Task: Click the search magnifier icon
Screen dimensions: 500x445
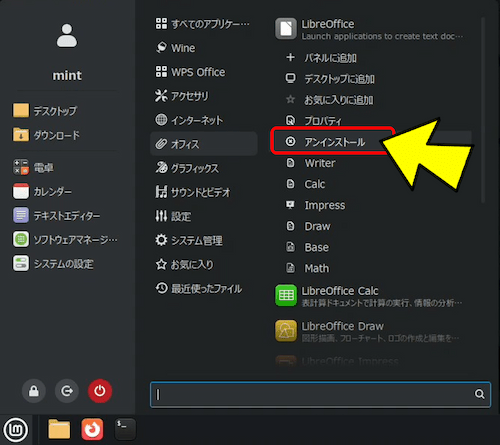Action: coord(479,394)
